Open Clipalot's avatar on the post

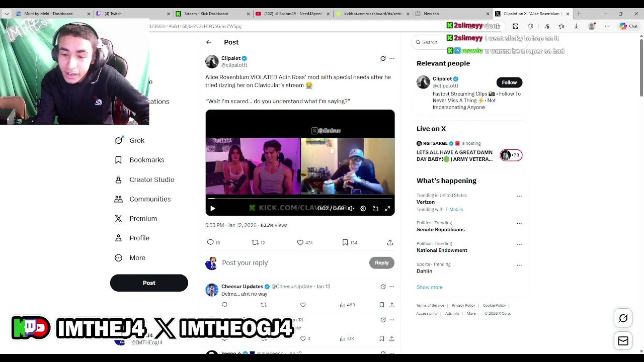pyautogui.click(x=212, y=61)
